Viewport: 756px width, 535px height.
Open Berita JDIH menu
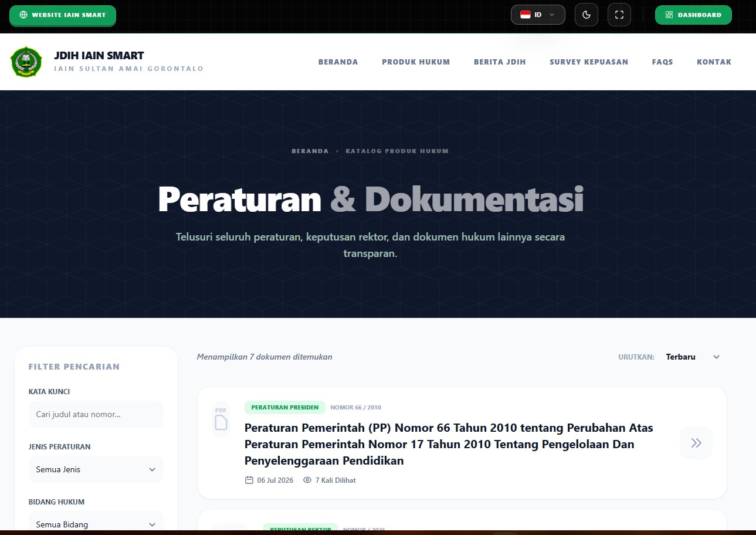[500, 62]
